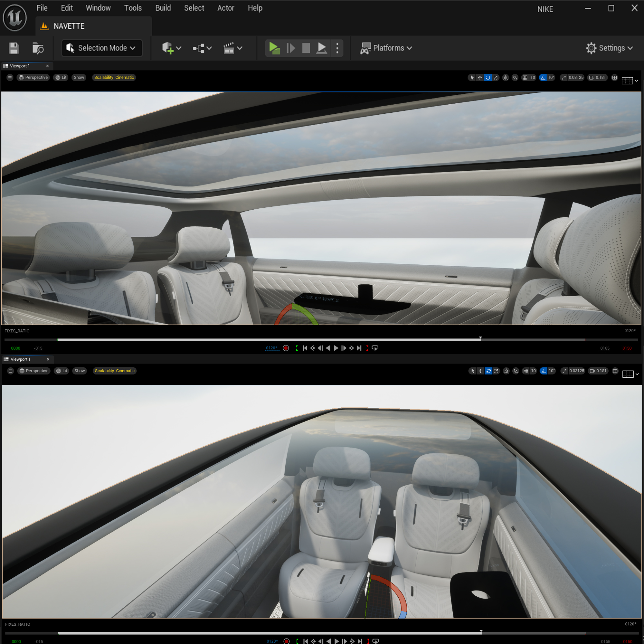Open the Content Browser icon
The height and width of the screenshot is (644, 644).
[x=38, y=48]
